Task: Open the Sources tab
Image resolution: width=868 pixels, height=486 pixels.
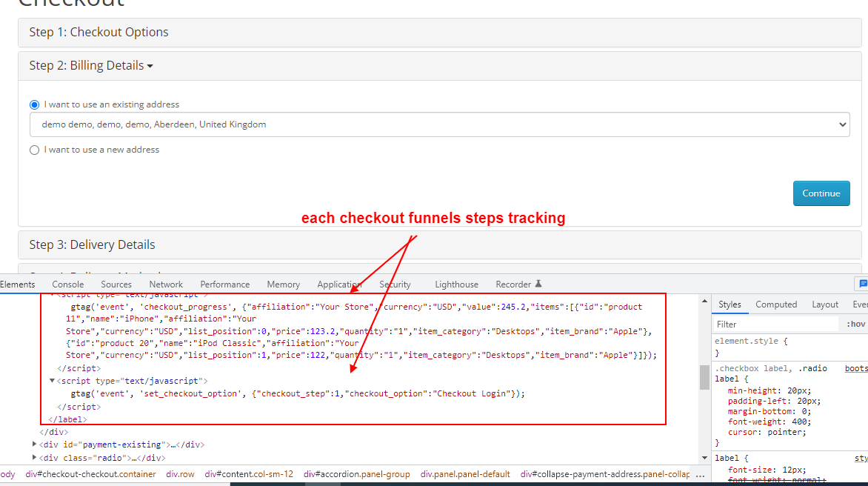Action: coord(116,284)
